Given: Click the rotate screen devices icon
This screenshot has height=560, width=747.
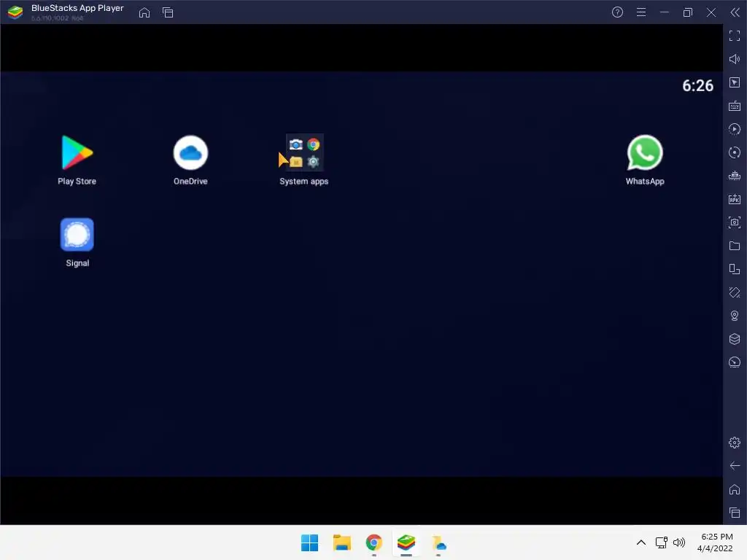Looking at the screenshot, I should 735,269.
